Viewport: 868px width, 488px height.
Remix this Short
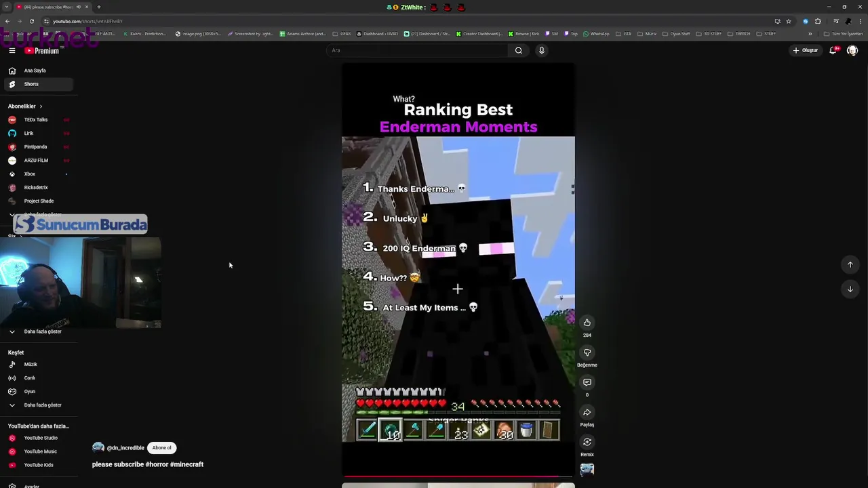587,442
